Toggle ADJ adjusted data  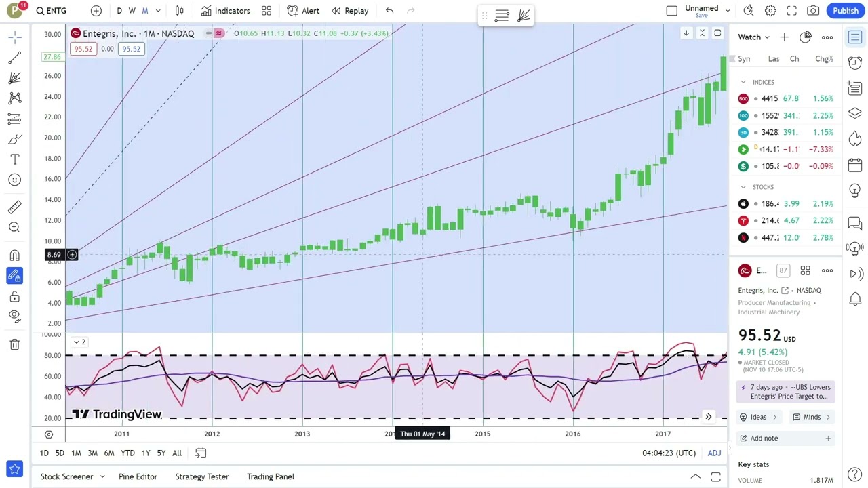tap(714, 453)
